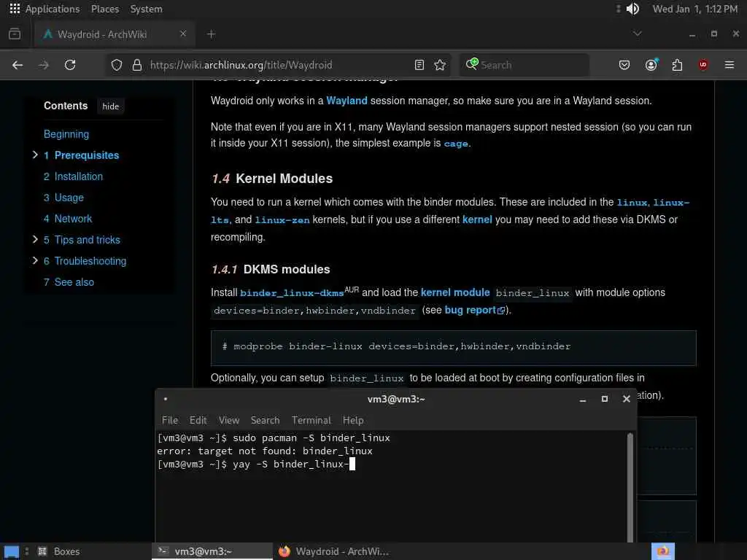Open the linux-zen package link
Viewport: 747px width, 560px height.
coord(282,220)
